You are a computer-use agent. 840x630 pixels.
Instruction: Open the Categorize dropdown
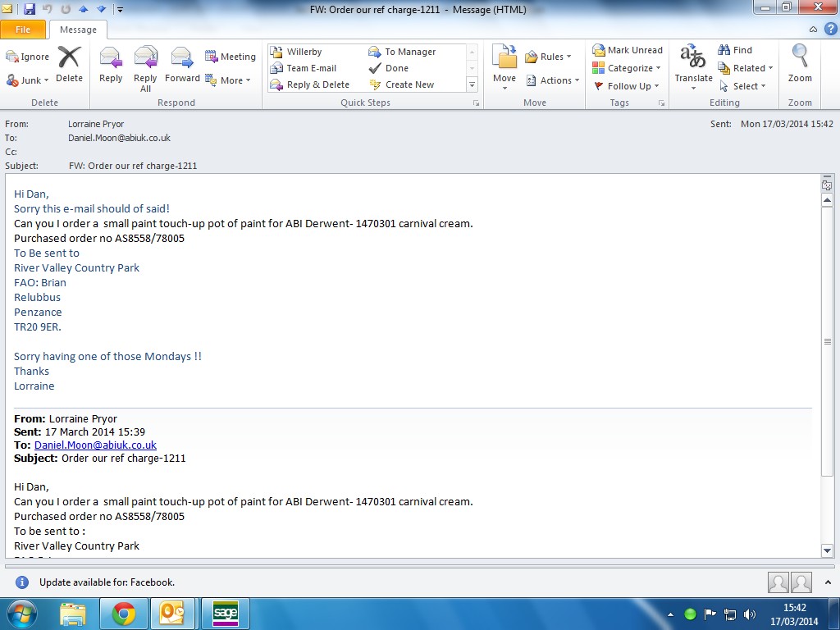pyautogui.click(x=627, y=68)
